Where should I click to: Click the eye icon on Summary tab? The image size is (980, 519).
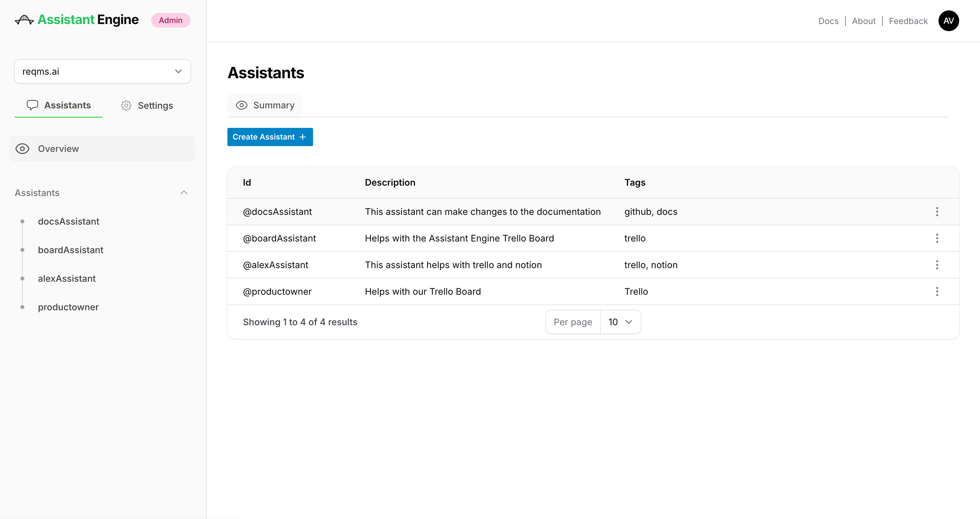tap(242, 105)
